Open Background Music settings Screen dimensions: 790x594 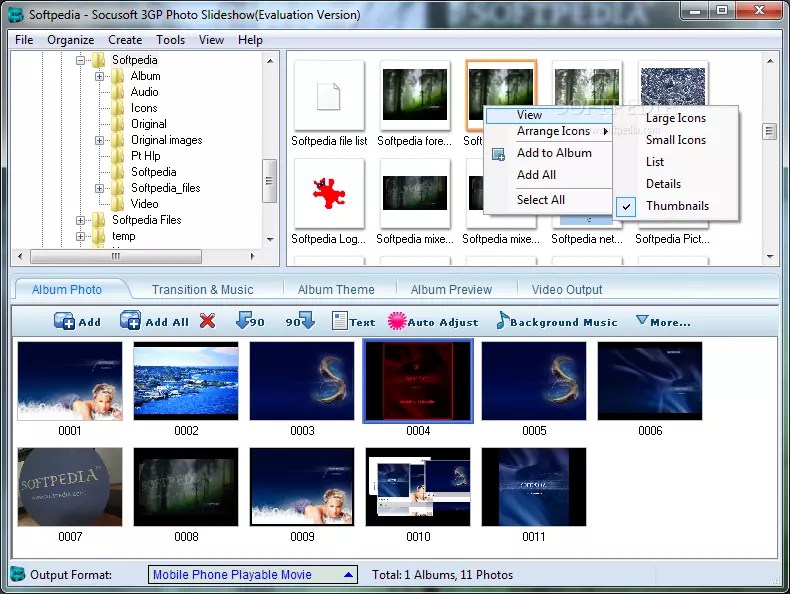point(557,321)
